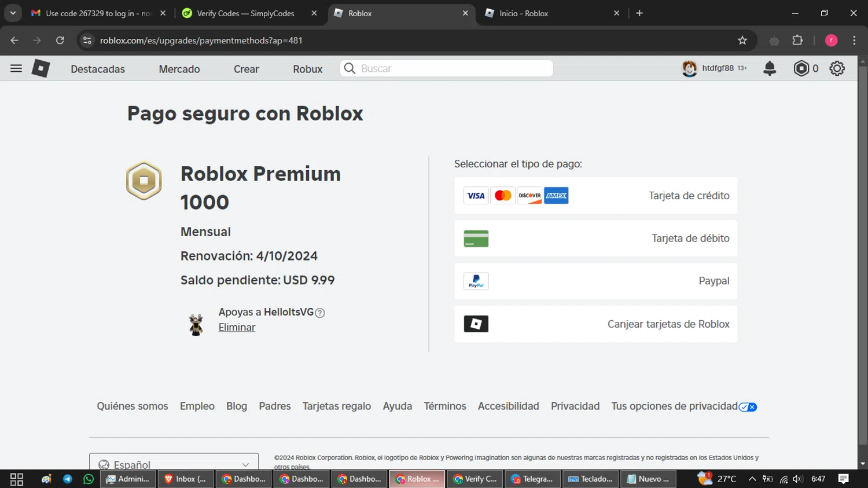Screen dimensions: 868x488
Task: Close the Verify Codes SimplyCodes tab
Action: [x=314, y=13]
